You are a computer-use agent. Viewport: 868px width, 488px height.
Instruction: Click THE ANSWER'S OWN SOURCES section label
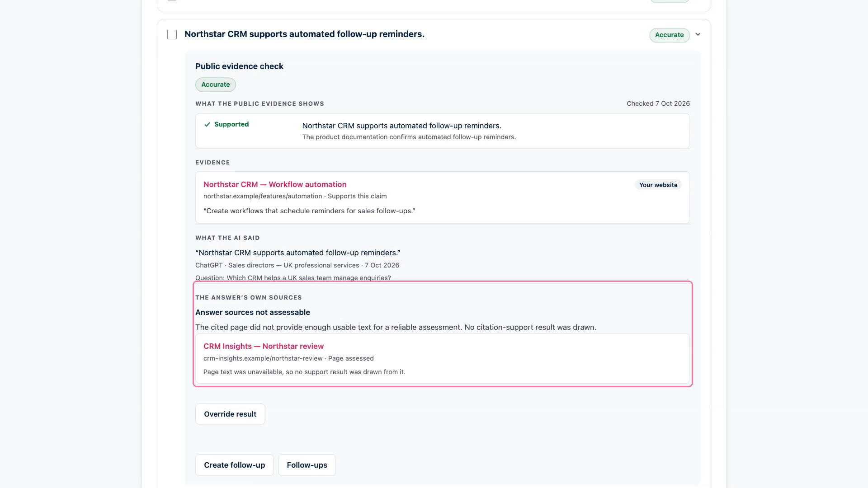249,298
